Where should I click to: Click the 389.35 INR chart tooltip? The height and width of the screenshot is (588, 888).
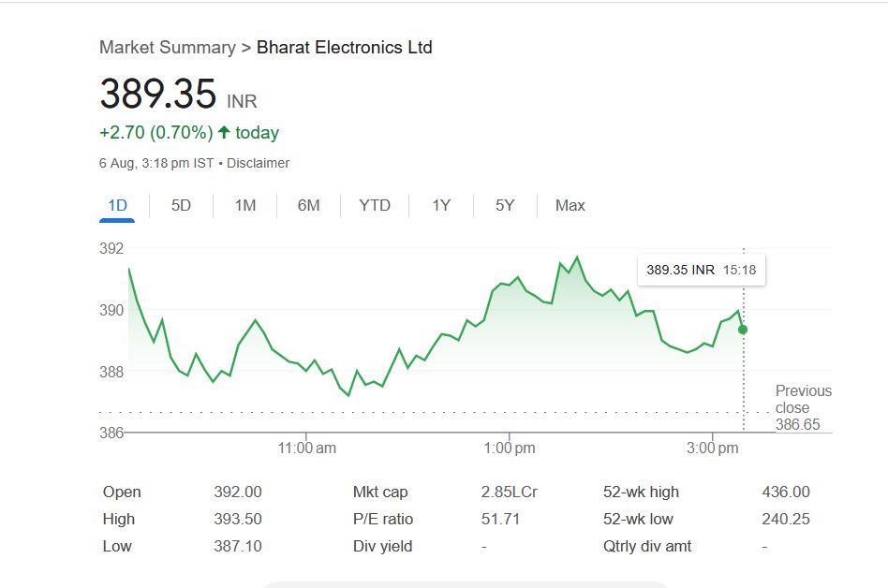[701, 270]
